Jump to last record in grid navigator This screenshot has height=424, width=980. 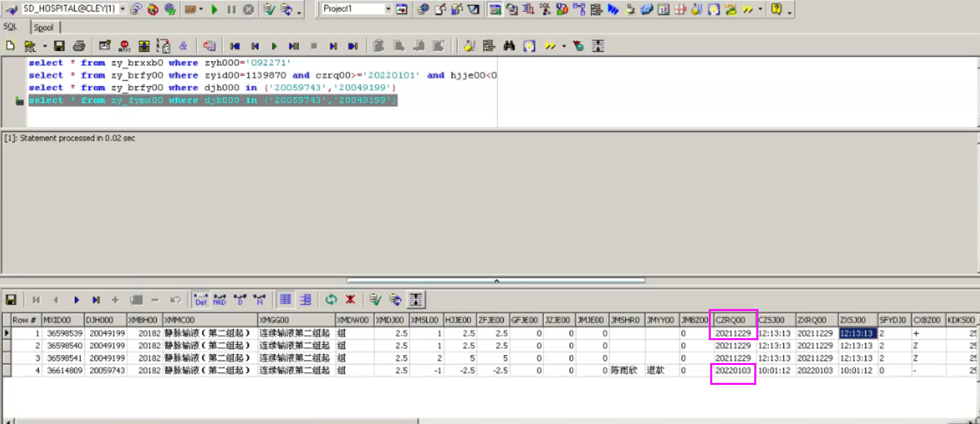(x=96, y=300)
